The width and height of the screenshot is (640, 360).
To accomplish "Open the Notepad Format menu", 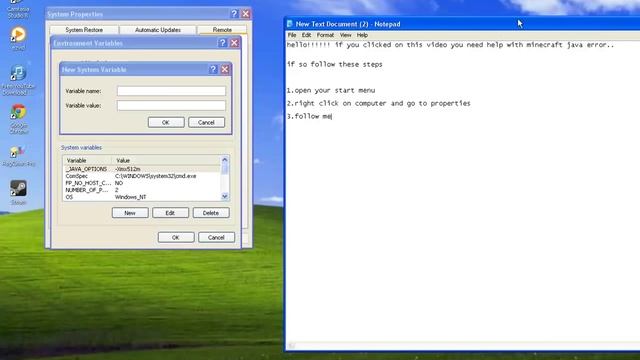I will point(325,35).
